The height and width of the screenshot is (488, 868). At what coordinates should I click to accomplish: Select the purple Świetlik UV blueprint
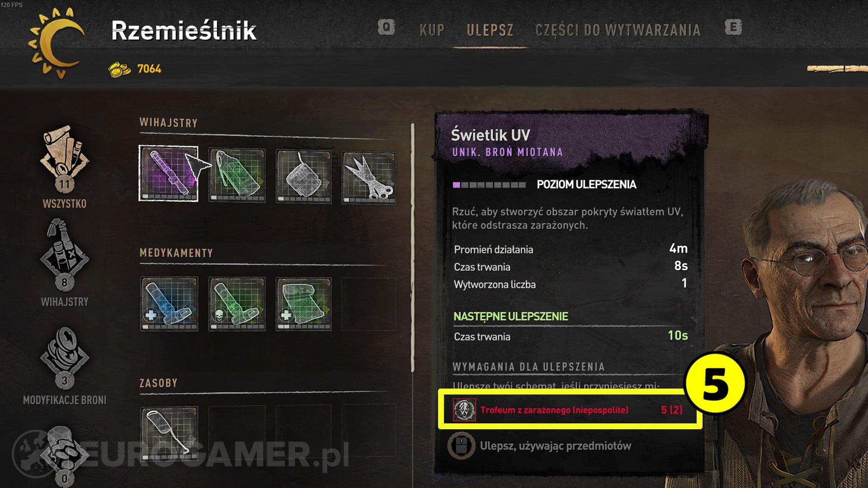[168, 174]
